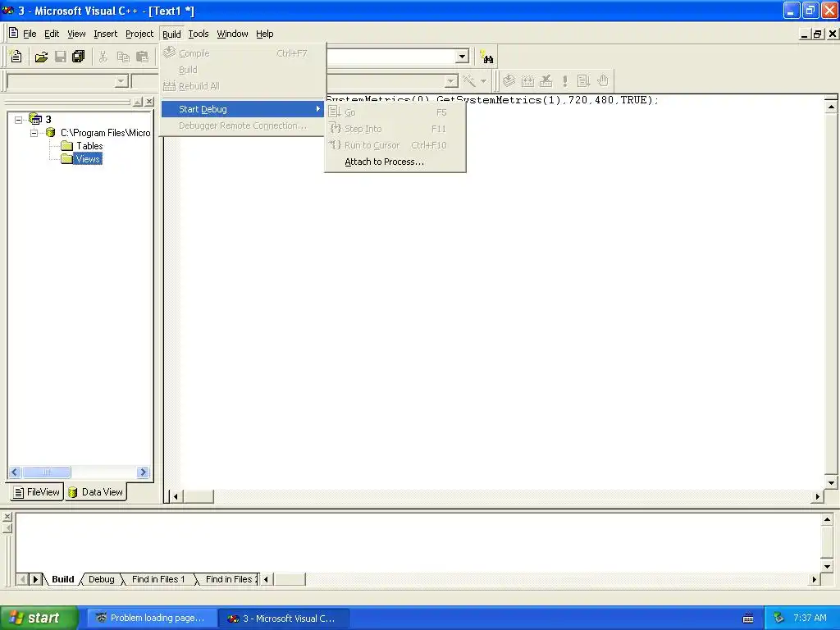This screenshot has height=630, width=840.
Task: Open the find combo box dropdown arrow
Action: tap(463, 57)
